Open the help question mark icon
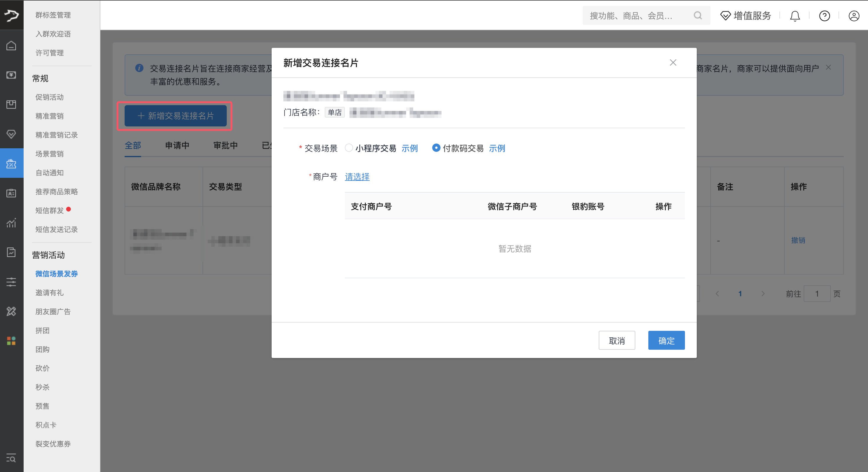Viewport: 868px width, 472px height. coord(824,16)
